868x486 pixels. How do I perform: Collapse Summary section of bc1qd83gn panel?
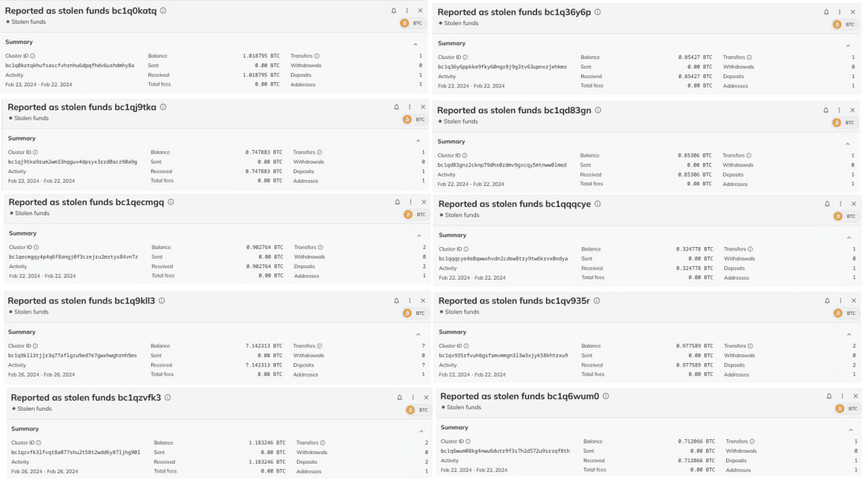pos(847,144)
